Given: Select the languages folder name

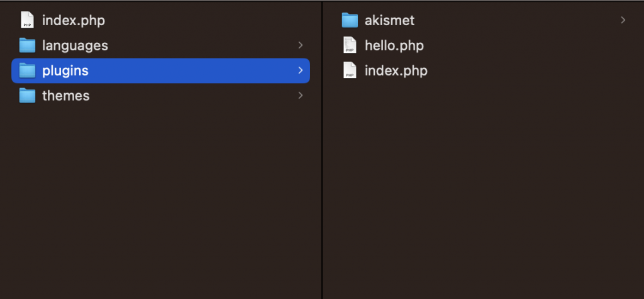Looking at the screenshot, I should [x=75, y=45].
